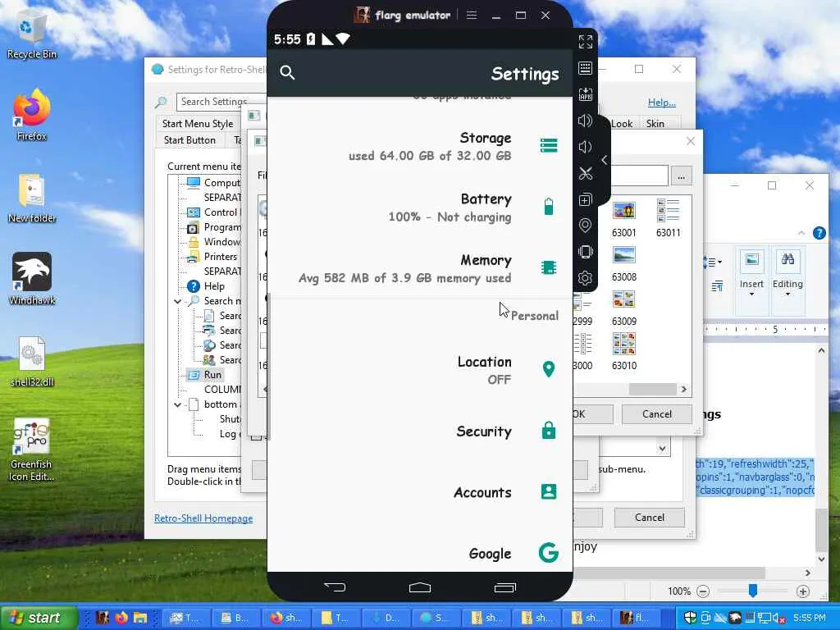Viewport: 840px width, 630px height.
Task: Switch to the Skin tab
Action: click(x=655, y=124)
